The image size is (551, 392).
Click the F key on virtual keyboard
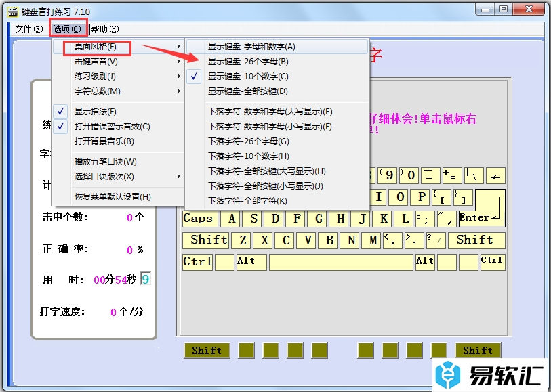(x=297, y=219)
